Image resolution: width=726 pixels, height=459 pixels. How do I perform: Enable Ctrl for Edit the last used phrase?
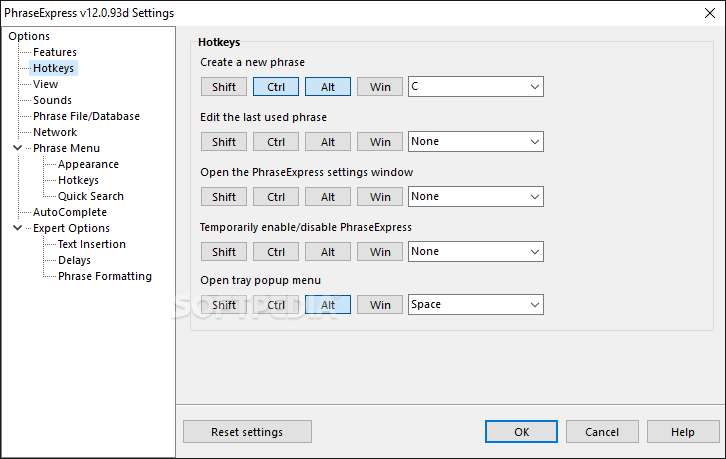point(276,142)
